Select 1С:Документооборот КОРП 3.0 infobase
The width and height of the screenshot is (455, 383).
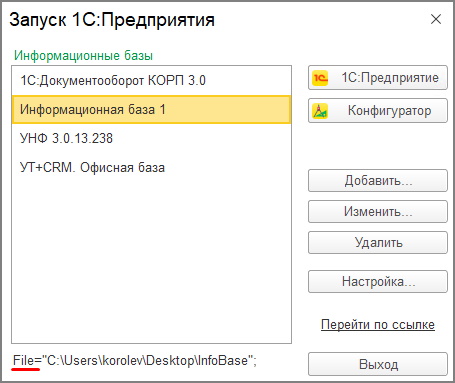151,80
